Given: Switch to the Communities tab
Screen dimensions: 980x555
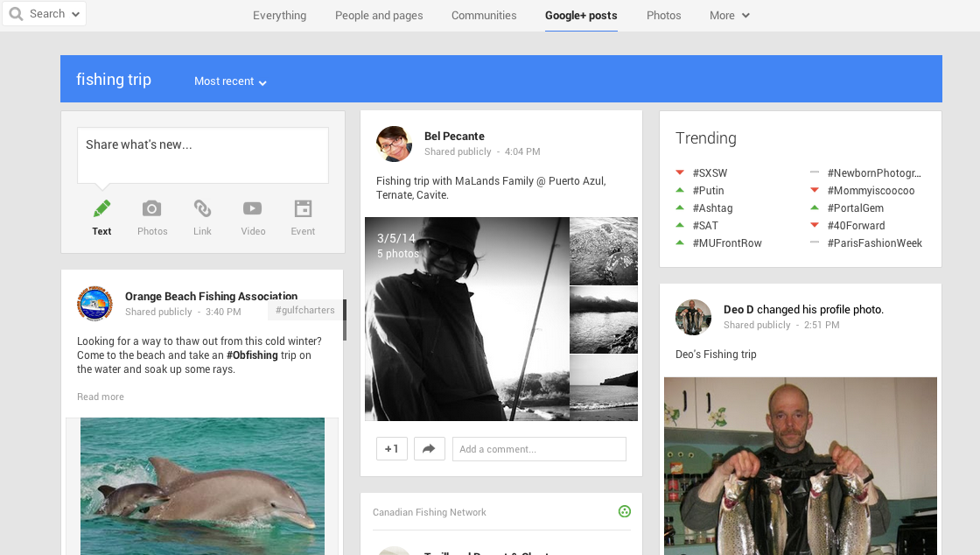Looking at the screenshot, I should pos(484,16).
